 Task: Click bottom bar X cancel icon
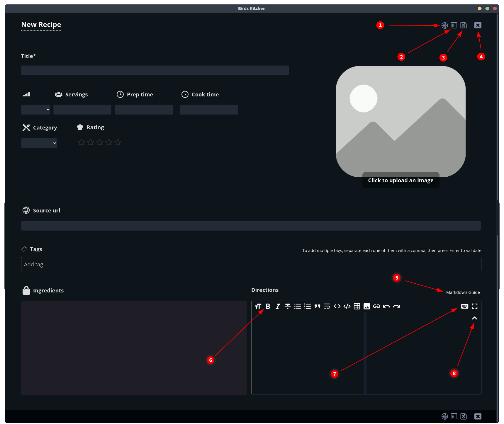478,416
